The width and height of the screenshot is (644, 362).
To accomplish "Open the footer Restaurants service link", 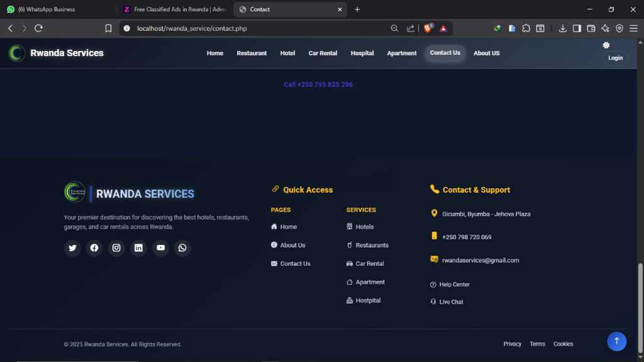I will [x=367, y=245].
